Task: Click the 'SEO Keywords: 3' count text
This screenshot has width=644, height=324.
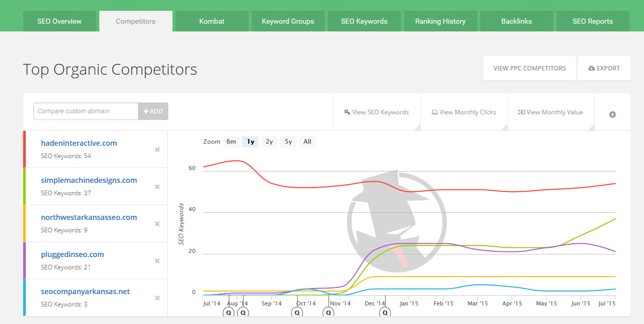Action: coord(64,304)
